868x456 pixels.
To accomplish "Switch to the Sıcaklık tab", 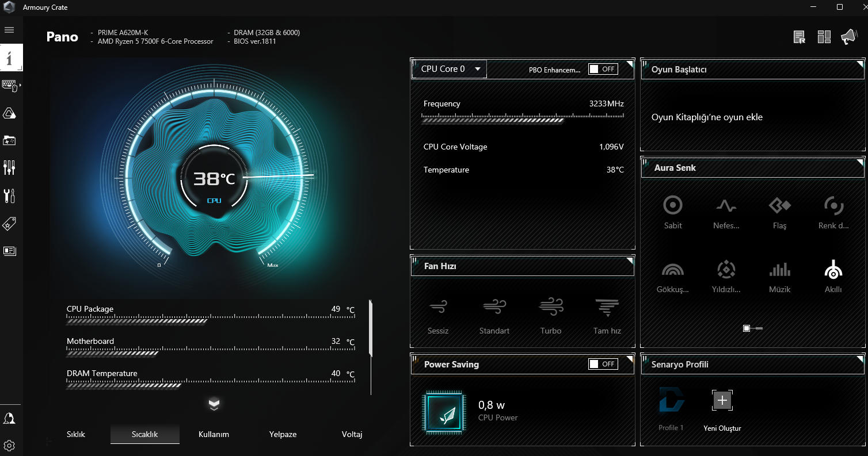I will (x=145, y=435).
